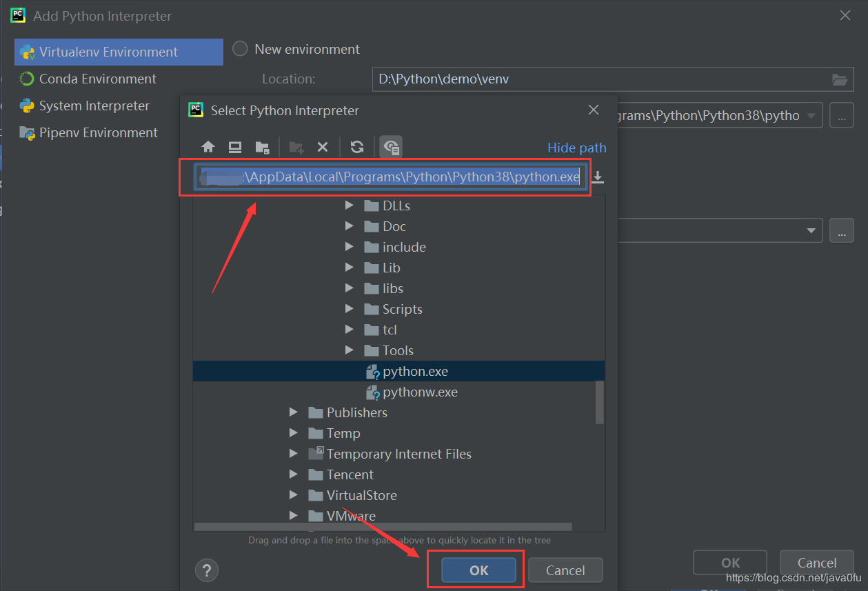Image resolution: width=868 pixels, height=591 pixels.
Task: Click the Home directory icon
Action: click(x=208, y=147)
